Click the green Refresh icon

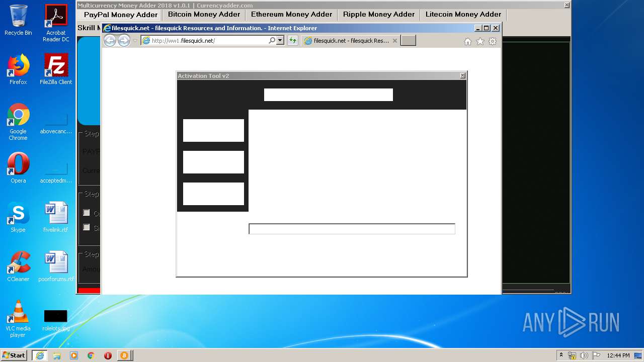[293, 41]
